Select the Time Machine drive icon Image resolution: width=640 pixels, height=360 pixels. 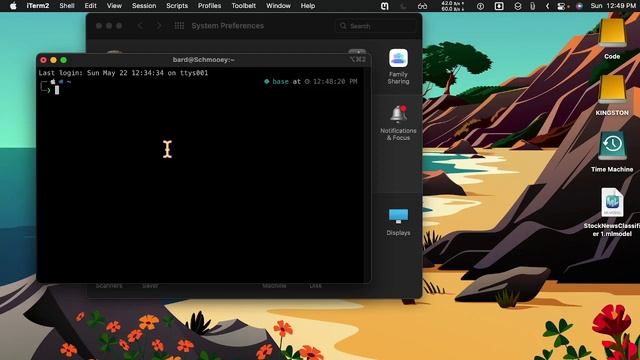pos(612,151)
